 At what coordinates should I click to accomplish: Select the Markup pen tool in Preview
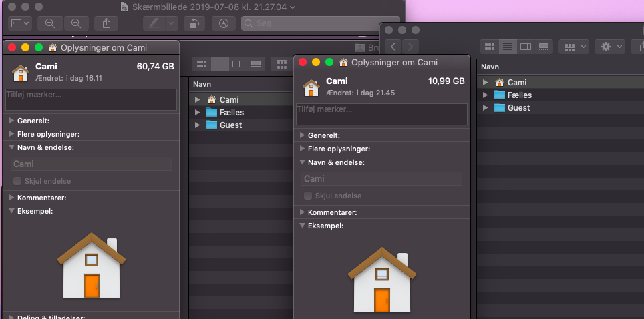(154, 23)
